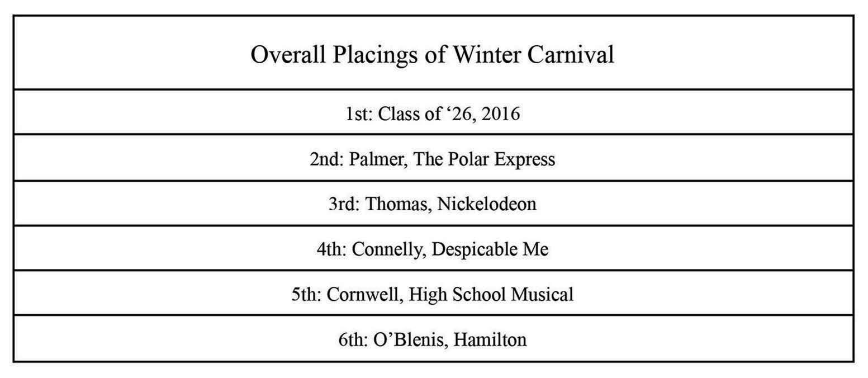
Task: Click the '2016' theme text
Action: (500, 114)
